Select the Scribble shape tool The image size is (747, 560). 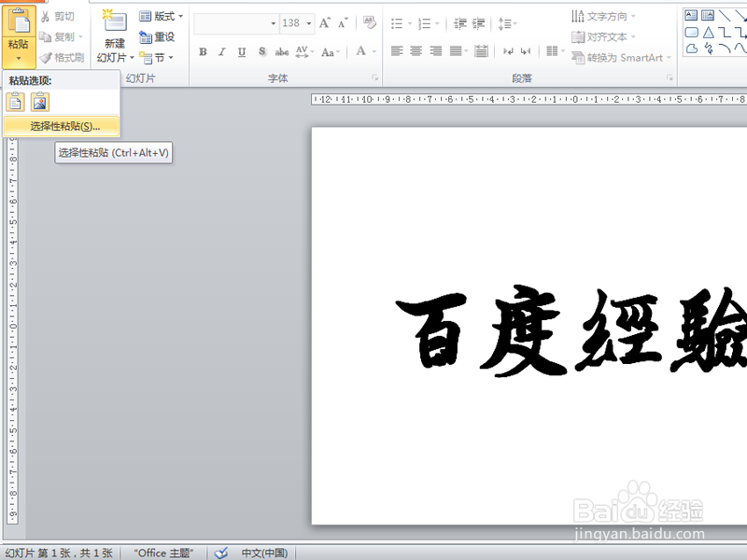click(x=709, y=49)
